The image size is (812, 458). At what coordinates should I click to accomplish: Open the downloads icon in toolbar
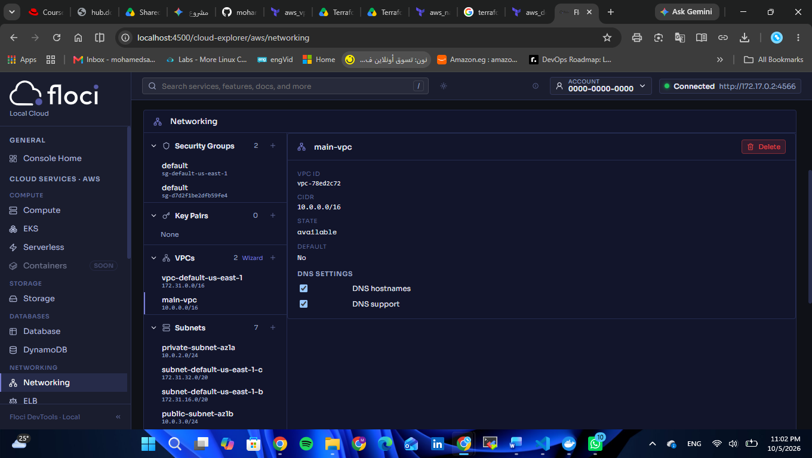tap(744, 38)
